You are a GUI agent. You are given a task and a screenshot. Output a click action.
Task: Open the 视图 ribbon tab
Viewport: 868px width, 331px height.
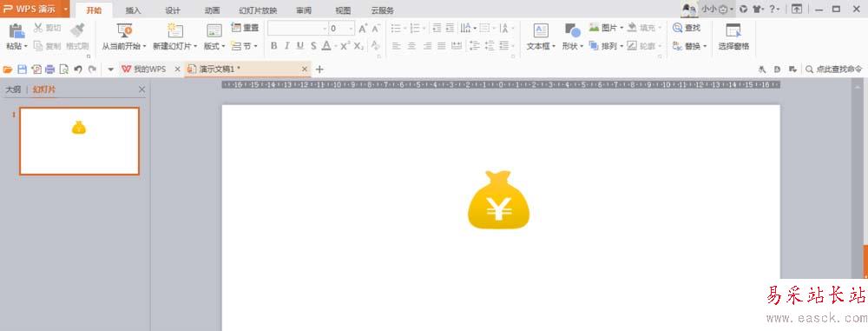343,10
